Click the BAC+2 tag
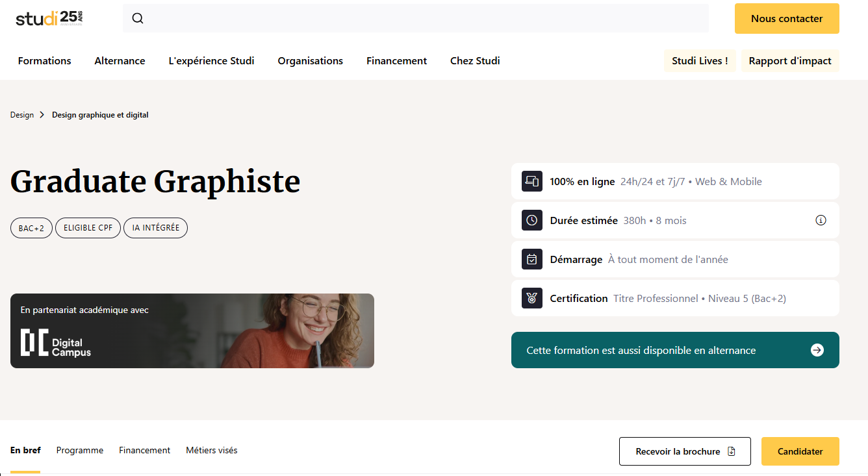The height and width of the screenshot is (476, 868). [x=31, y=228]
